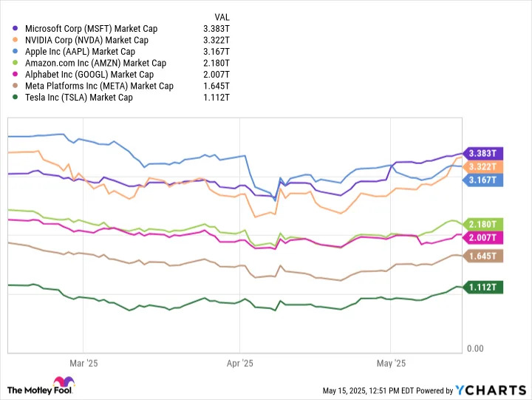Click the blue Apple legend dot

point(15,51)
